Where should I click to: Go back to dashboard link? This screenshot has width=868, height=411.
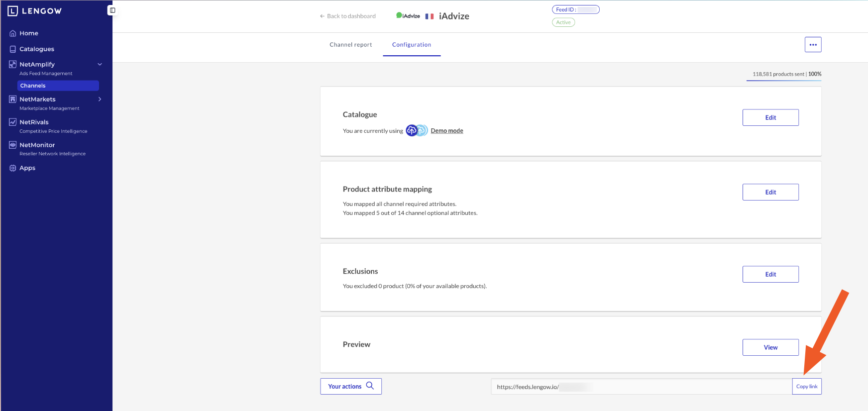[x=347, y=16]
